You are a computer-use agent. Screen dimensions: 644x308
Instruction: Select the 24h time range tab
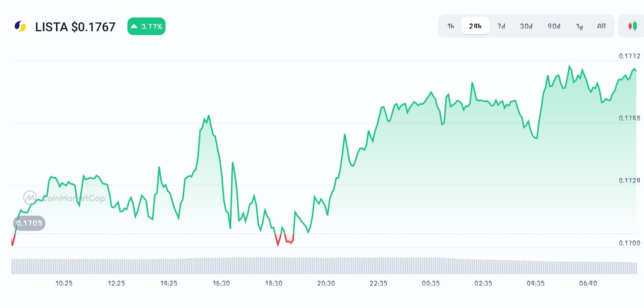click(x=475, y=26)
